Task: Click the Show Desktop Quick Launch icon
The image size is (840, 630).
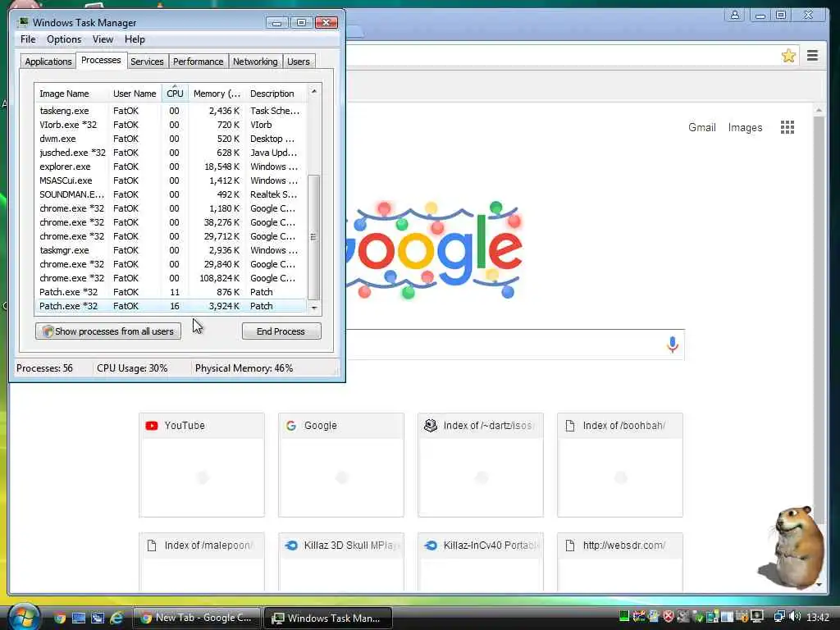Action: (79, 618)
